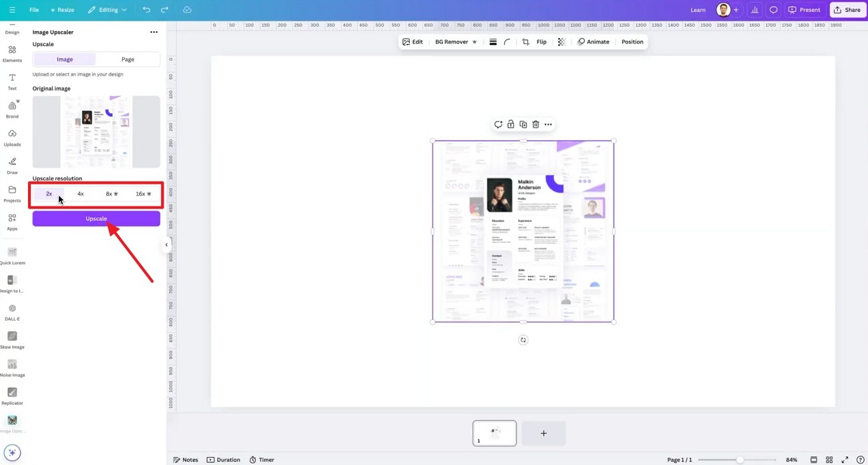Start presentation with Present button
Image resolution: width=868 pixels, height=465 pixels.
tap(805, 10)
